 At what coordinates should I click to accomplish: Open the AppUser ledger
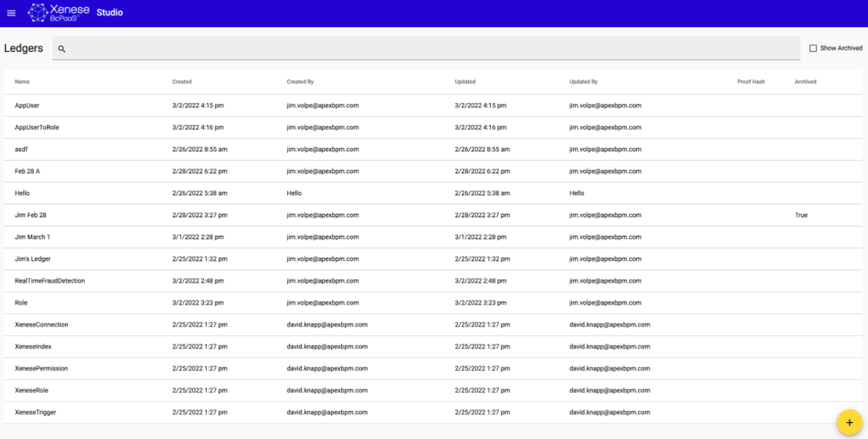click(27, 105)
